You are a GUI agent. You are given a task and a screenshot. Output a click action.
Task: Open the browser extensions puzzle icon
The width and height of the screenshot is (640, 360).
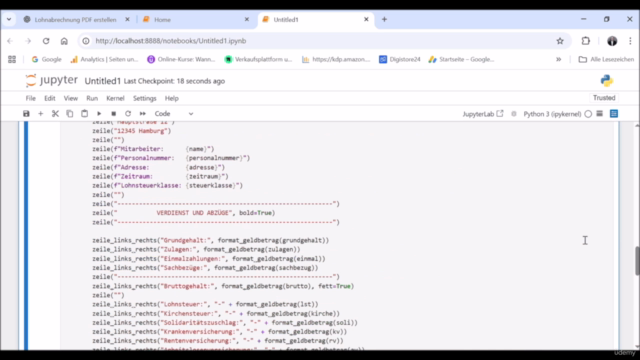(586, 41)
